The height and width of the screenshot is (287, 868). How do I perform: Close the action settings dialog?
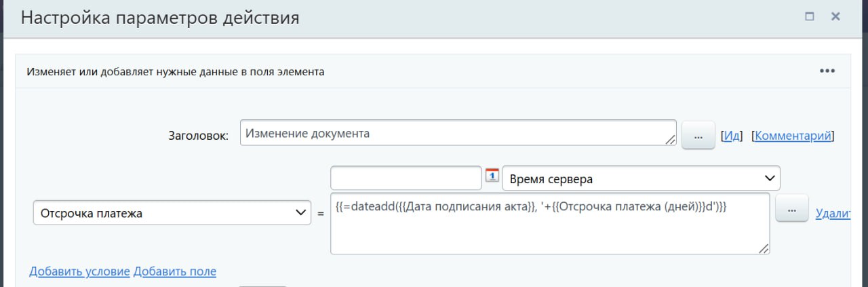pyautogui.click(x=835, y=16)
